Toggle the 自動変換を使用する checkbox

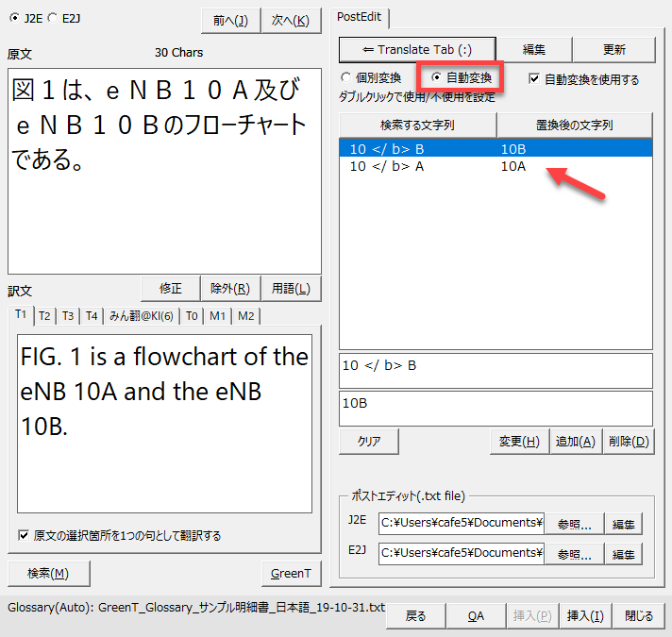[535, 79]
